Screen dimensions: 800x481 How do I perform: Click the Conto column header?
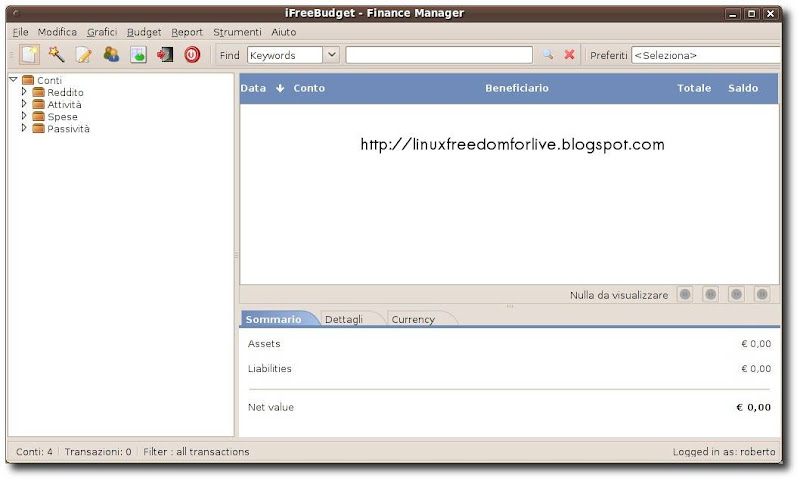pos(309,88)
